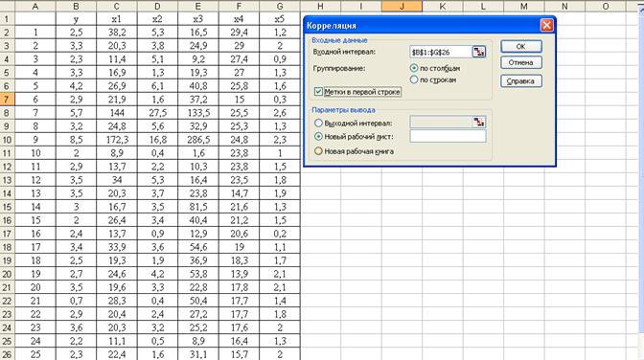This screenshot has width=644, height=360.
Task: Click cell containing 5,7 in column B
Action: 76,113
